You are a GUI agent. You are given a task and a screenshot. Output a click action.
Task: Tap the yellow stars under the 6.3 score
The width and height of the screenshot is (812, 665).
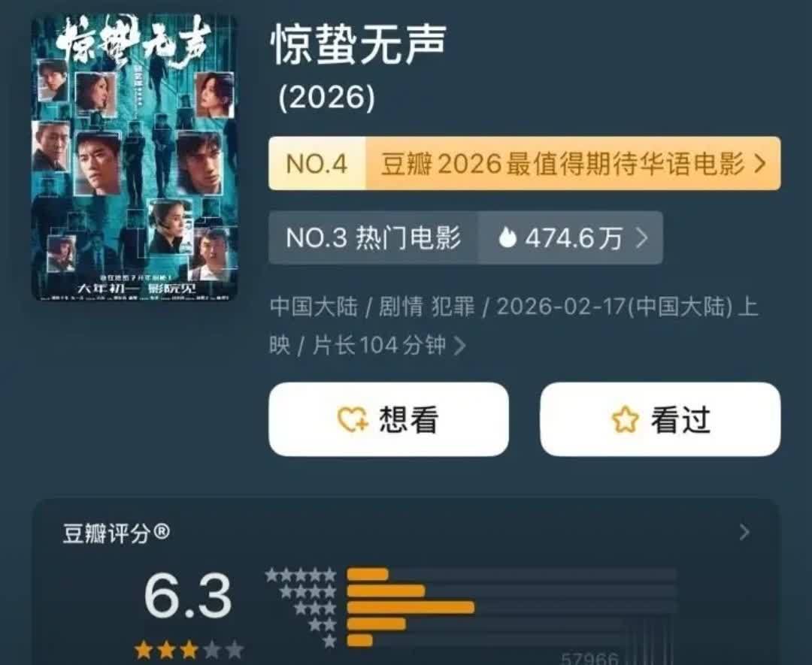coord(189,650)
